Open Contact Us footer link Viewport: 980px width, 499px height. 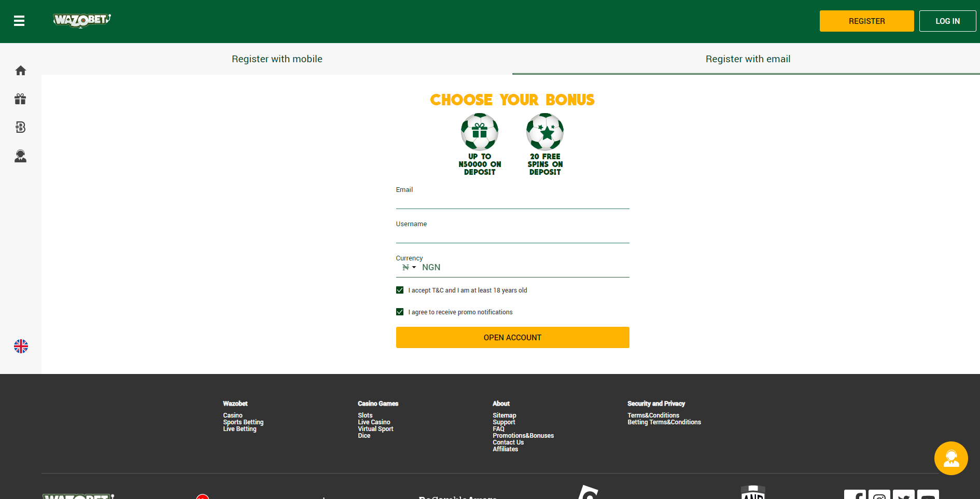click(508, 442)
